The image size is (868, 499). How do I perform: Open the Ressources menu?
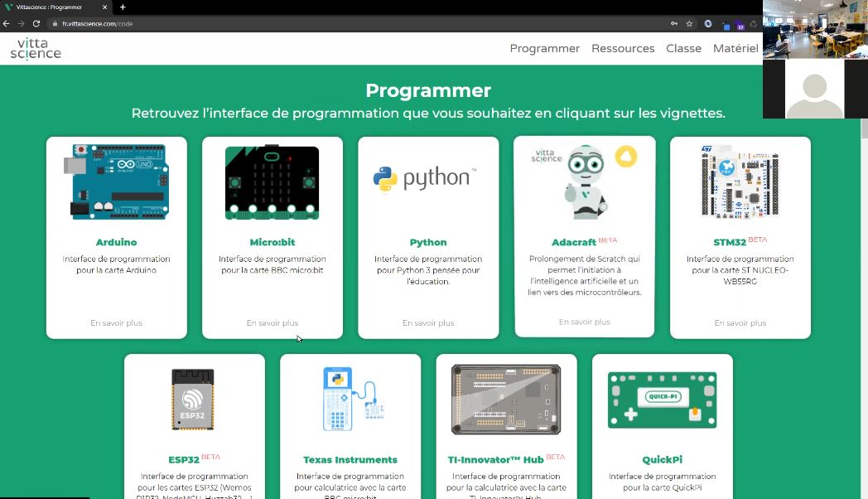point(623,49)
